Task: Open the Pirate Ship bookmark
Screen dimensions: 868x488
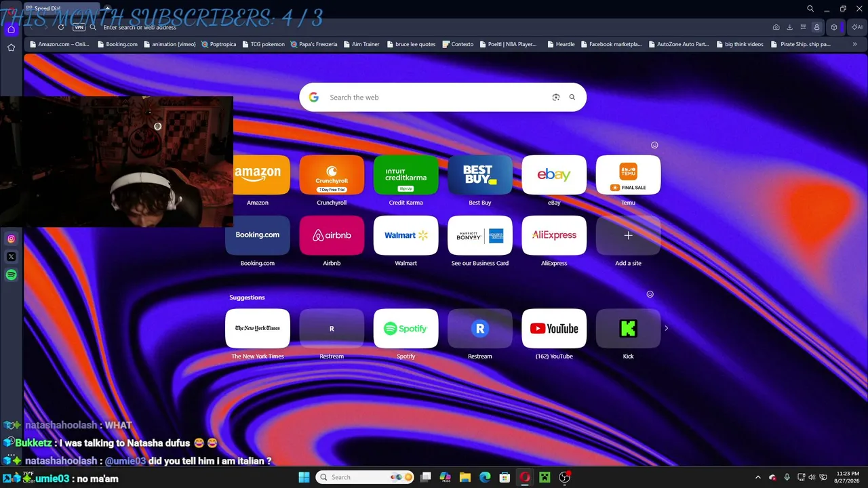Action: tap(801, 44)
